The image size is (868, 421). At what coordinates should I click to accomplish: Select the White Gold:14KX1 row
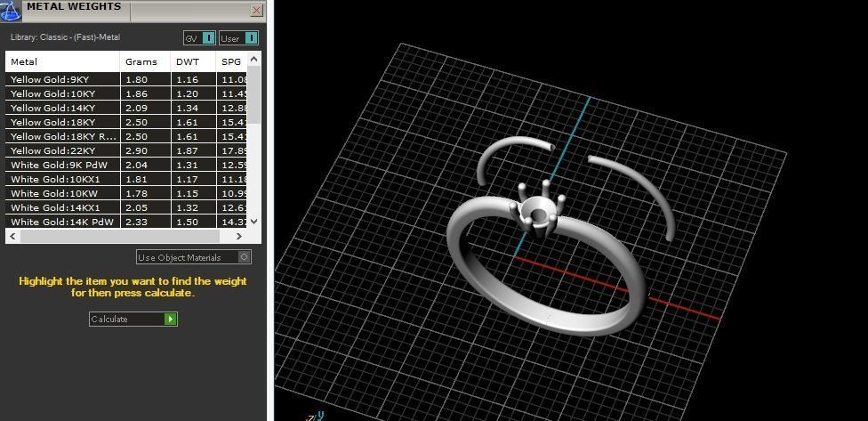click(126, 207)
